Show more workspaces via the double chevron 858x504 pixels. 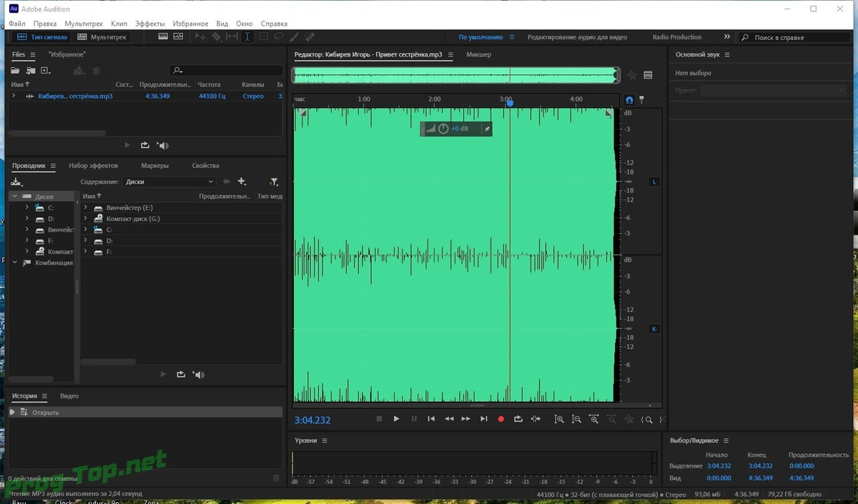point(727,36)
